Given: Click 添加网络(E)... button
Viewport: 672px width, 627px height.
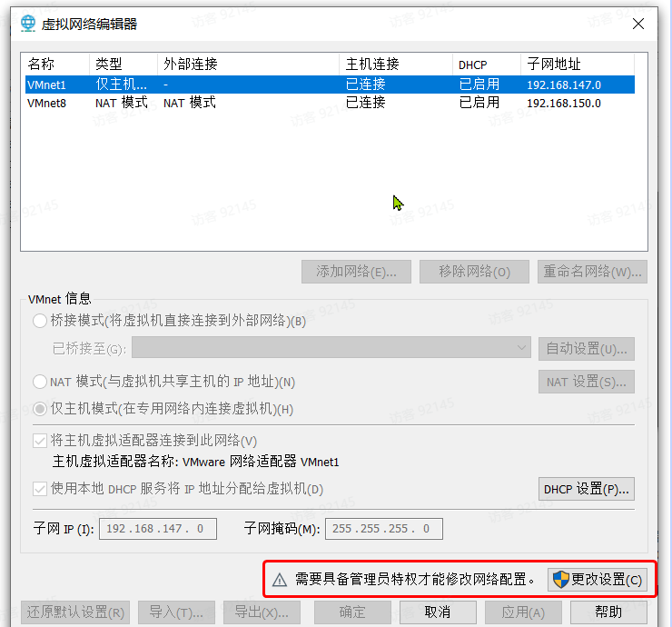Looking at the screenshot, I should click(x=356, y=272).
